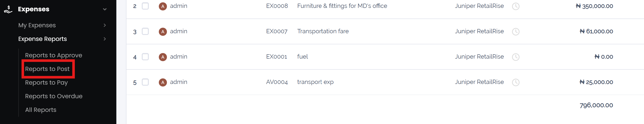Select the checkbox for transport exp entry
644x124 pixels.
pos(145,82)
